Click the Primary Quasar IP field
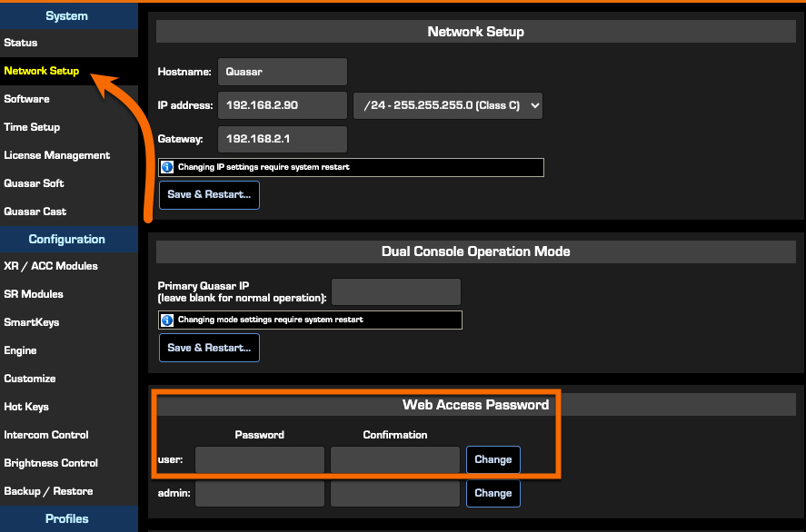 pos(396,291)
